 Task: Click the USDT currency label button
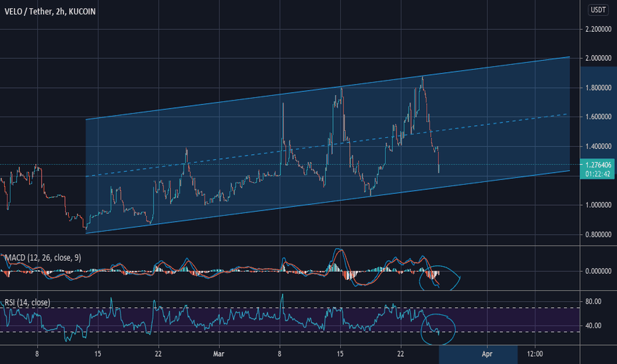point(598,10)
